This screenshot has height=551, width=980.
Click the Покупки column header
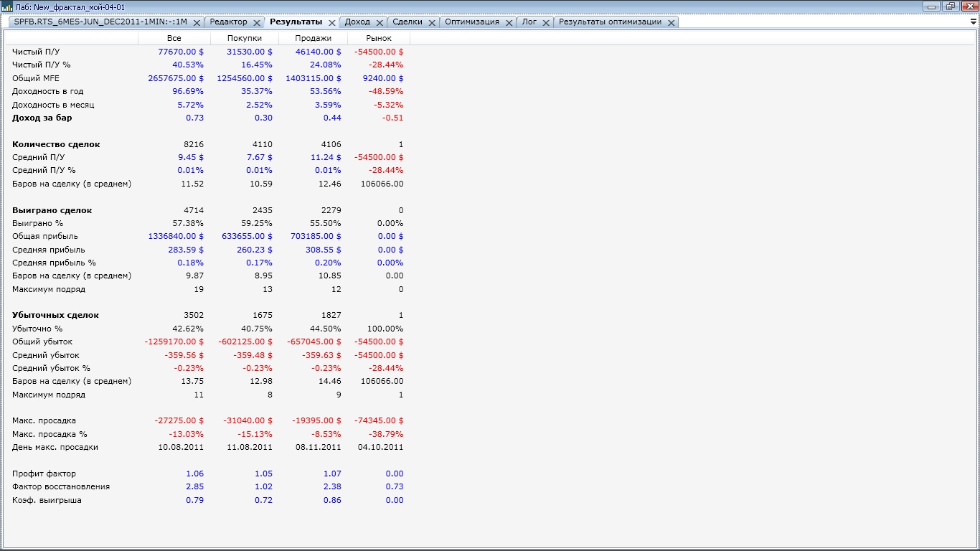244,38
